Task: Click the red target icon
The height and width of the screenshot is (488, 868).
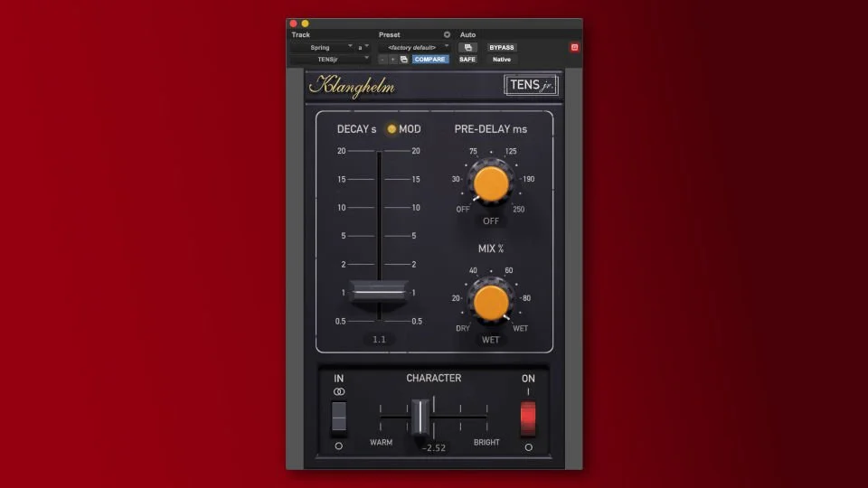Action: coord(575,48)
